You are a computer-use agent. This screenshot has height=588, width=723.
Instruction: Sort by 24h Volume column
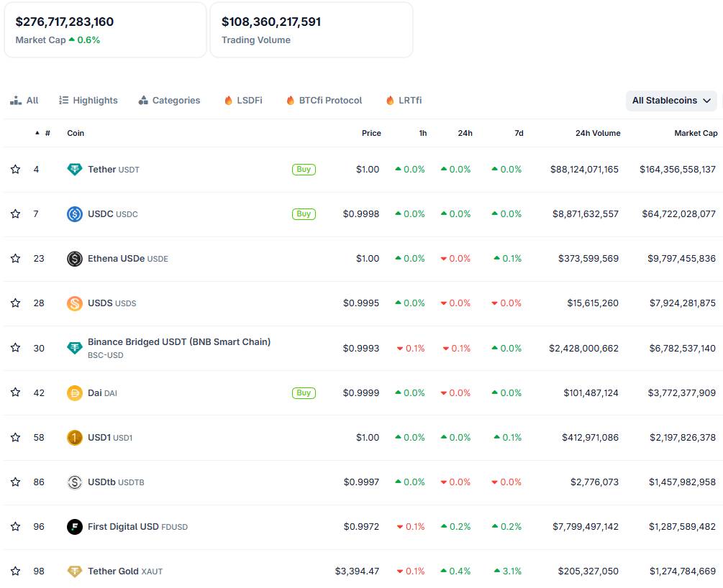(598, 133)
